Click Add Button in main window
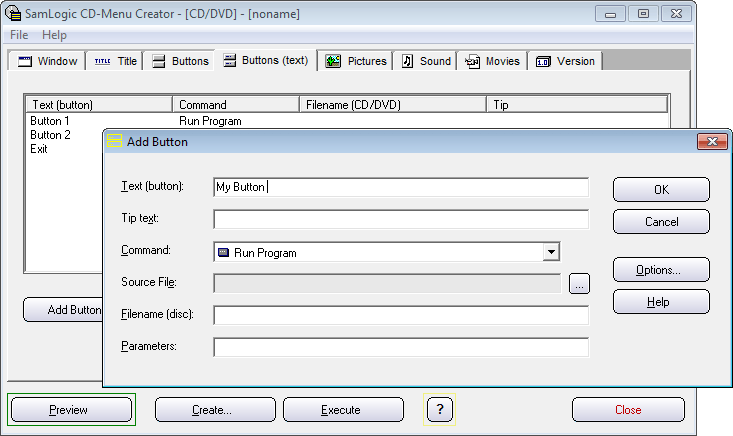The width and height of the screenshot is (733, 436). [63, 309]
